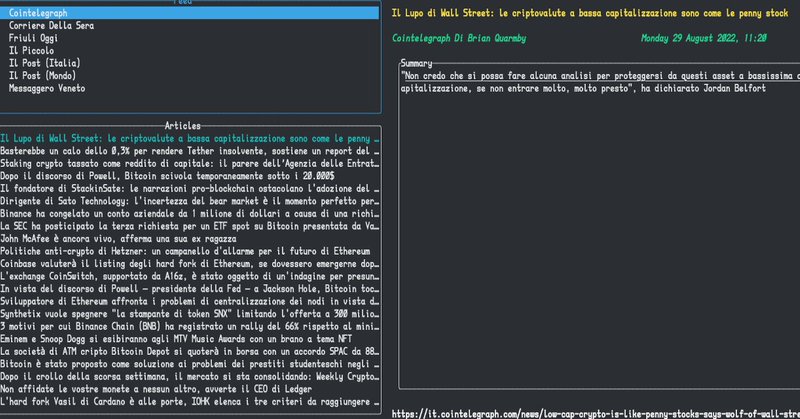Click the Articles panel title
This screenshot has width=800, height=419.
(183, 126)
